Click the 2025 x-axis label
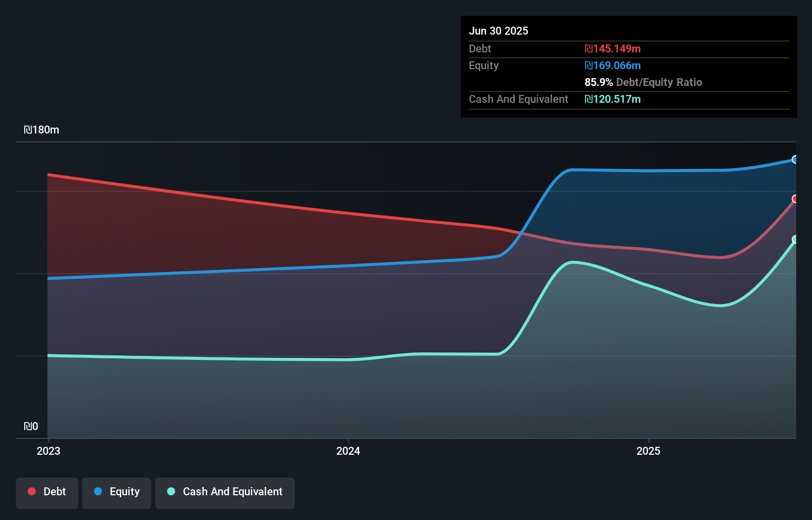The image size is (812, 520). tap(648, 451)
